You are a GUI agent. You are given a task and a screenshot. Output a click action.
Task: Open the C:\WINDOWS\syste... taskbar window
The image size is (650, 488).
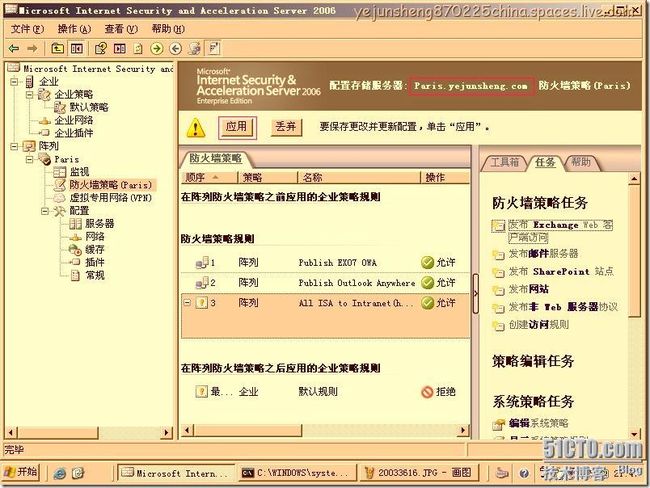(x=297, y=473)
